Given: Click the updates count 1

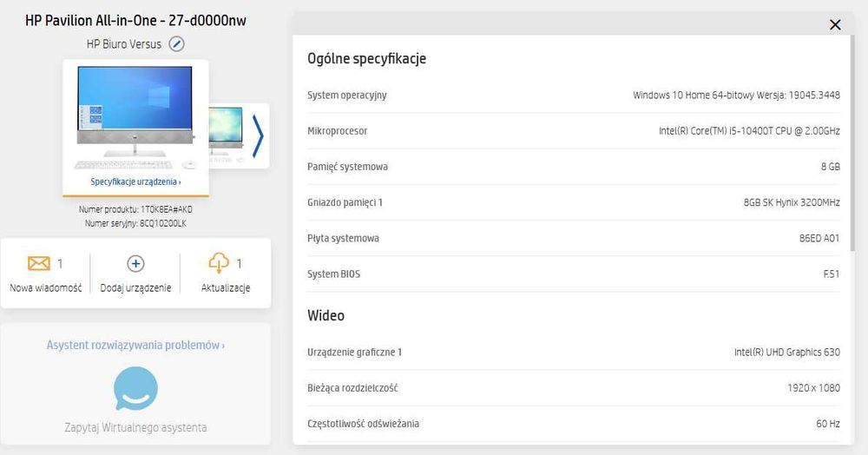Looking at the screenshot, I should (240, 263).
